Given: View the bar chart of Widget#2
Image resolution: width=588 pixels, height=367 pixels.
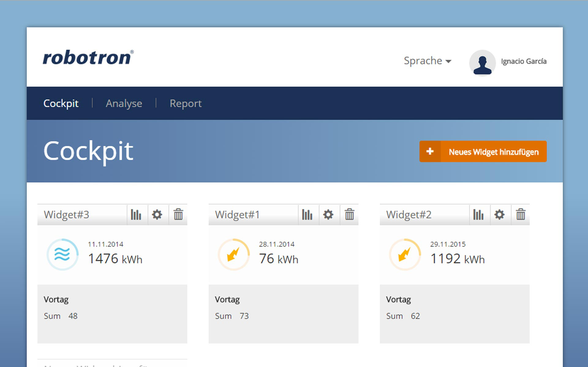Looking at the screenshot, I should pyautogui.click(x=478, y=215).
